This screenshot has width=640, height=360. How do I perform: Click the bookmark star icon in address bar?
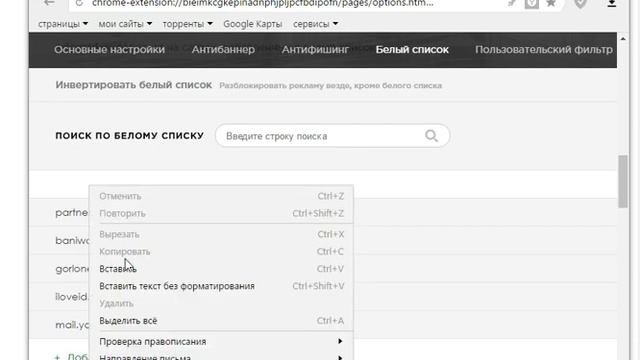coord(551,3)
